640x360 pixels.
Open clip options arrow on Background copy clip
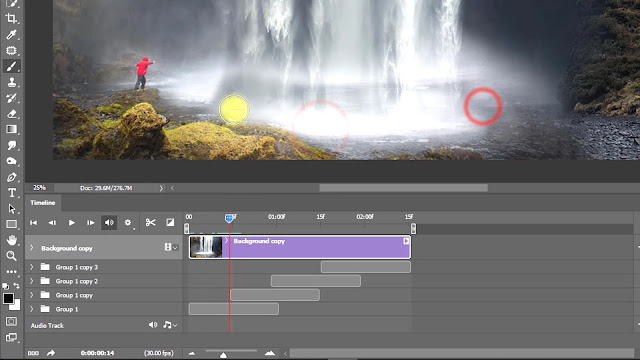point(406,241)
